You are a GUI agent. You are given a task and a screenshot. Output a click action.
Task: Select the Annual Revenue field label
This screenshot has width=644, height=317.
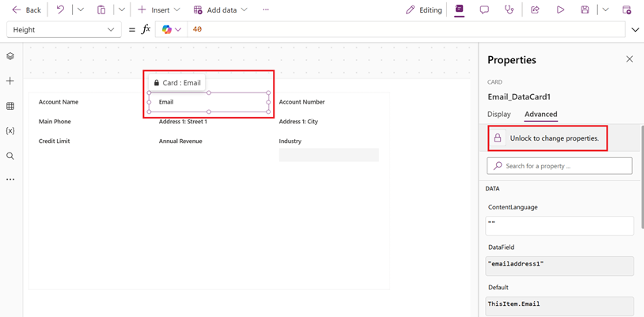[180, 141]
